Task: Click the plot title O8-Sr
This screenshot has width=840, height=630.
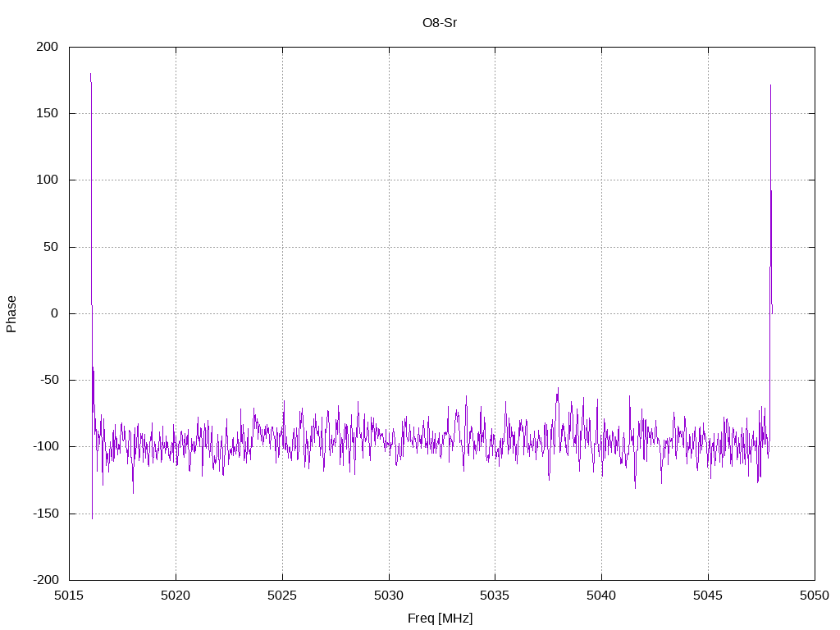Action: [x=440, y=23]
